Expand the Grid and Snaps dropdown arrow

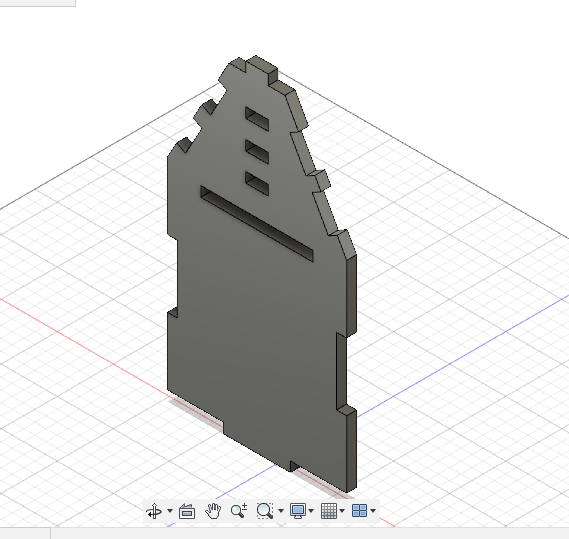[342, 511]
